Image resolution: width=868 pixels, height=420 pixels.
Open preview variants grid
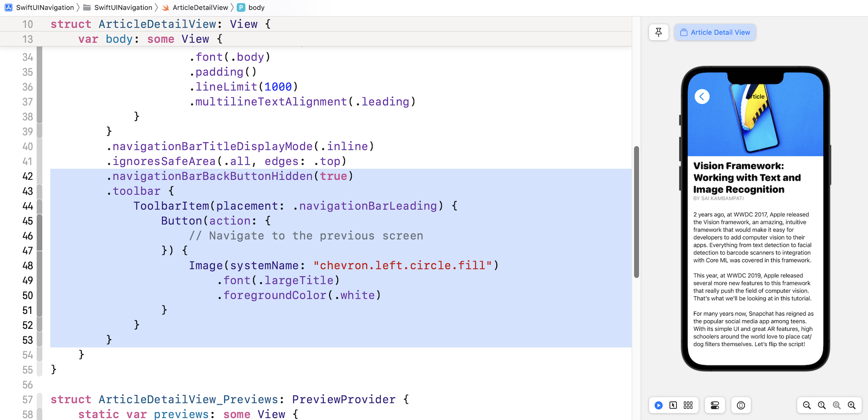[x=688, y=405]
